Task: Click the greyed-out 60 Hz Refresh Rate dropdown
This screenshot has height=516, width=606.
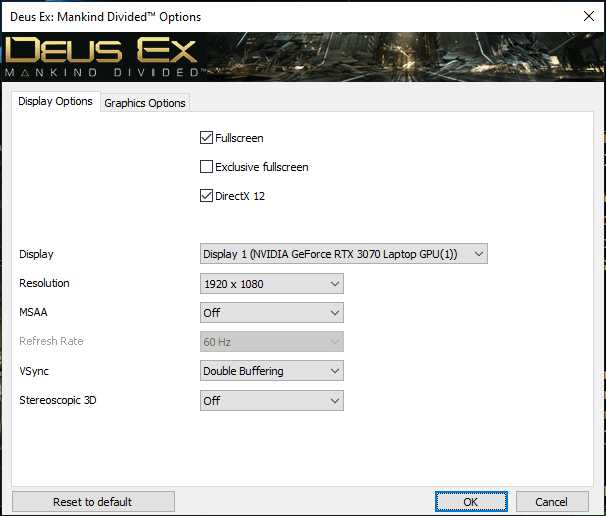Action: tap(272, 342)
